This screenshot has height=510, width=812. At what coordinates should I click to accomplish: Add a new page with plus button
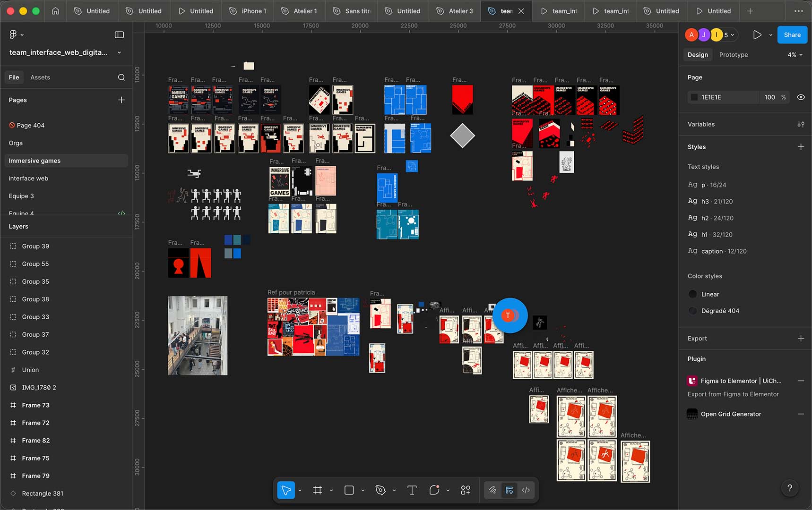(x=121, y=100)
